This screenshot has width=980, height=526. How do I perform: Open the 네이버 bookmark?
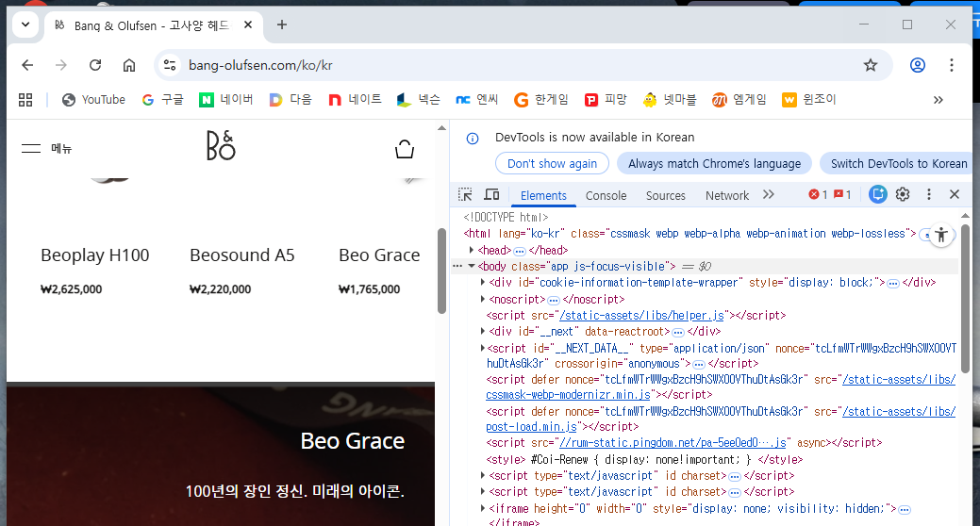point(225,100)
